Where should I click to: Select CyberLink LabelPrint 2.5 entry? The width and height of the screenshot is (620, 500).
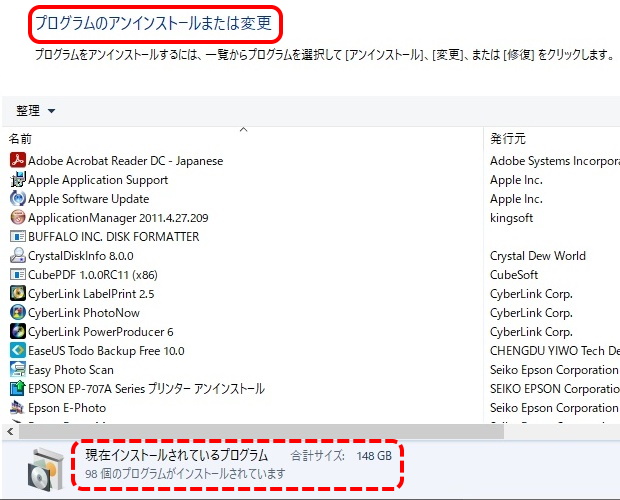coord(91,294)
